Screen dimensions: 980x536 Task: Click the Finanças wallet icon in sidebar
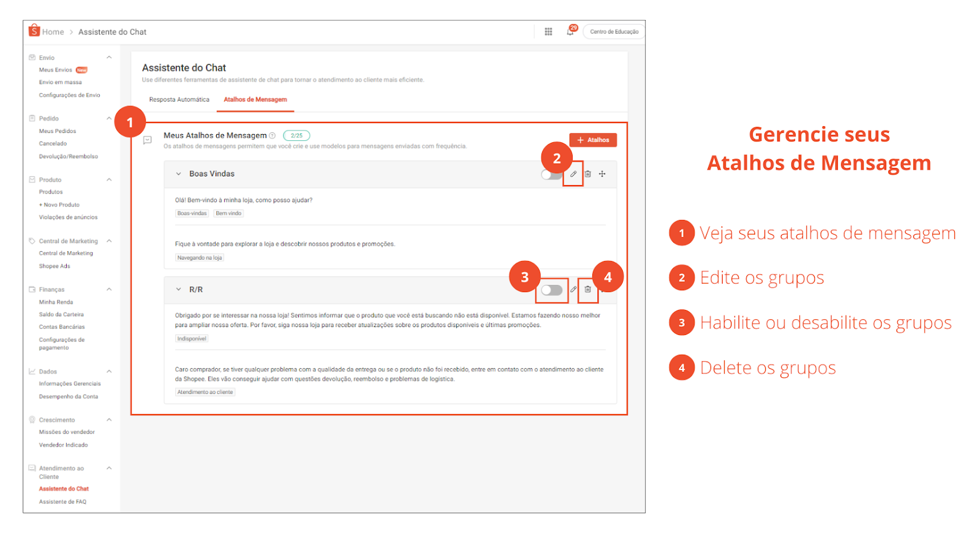[32, 289]
